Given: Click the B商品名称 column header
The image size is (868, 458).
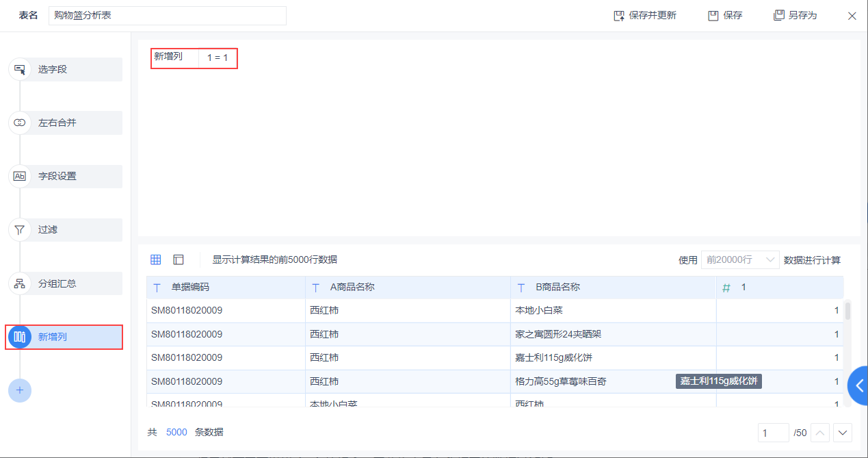Looking at the screenshot, I should (x=613, y=288).
